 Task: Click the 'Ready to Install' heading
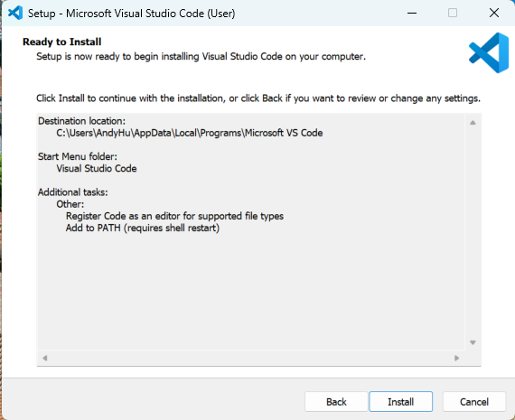tap(62, 42)
